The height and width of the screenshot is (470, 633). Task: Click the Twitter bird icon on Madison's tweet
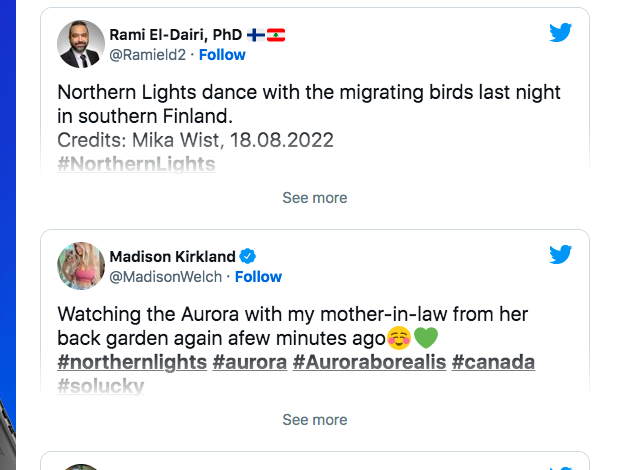click(560, 254)
